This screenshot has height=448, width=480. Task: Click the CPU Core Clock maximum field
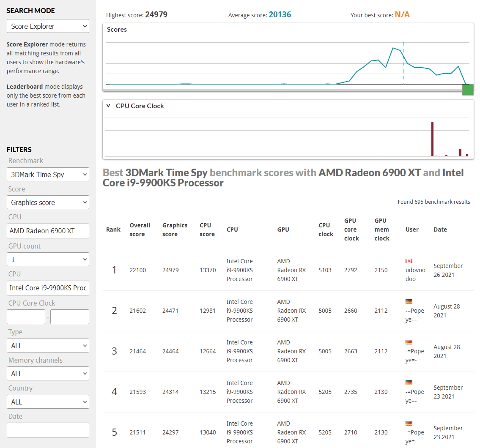[70, 317]
